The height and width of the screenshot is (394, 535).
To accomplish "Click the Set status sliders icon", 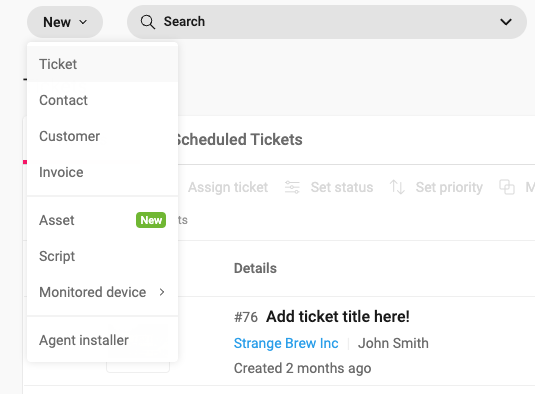I will (292, 187).
